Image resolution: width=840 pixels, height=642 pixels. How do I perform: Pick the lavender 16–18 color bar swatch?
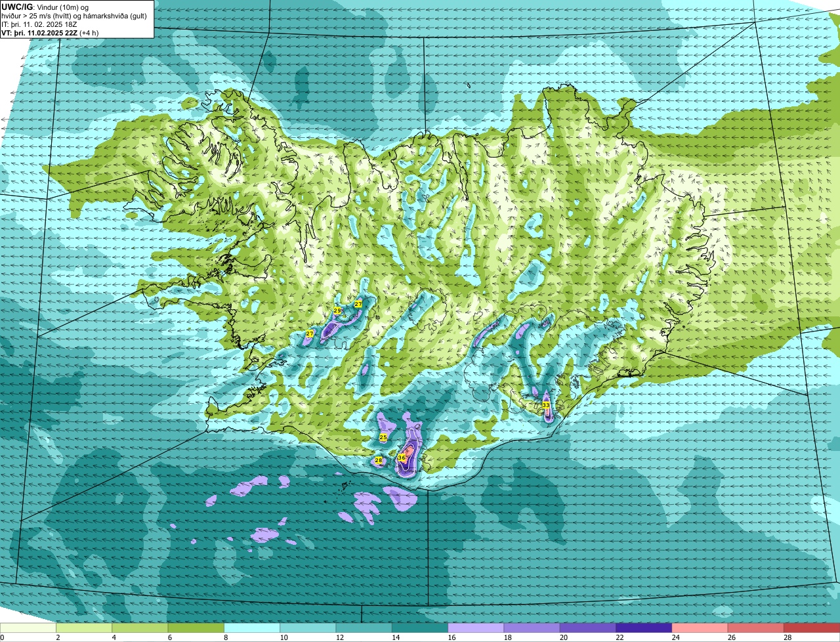coord(476,628)
